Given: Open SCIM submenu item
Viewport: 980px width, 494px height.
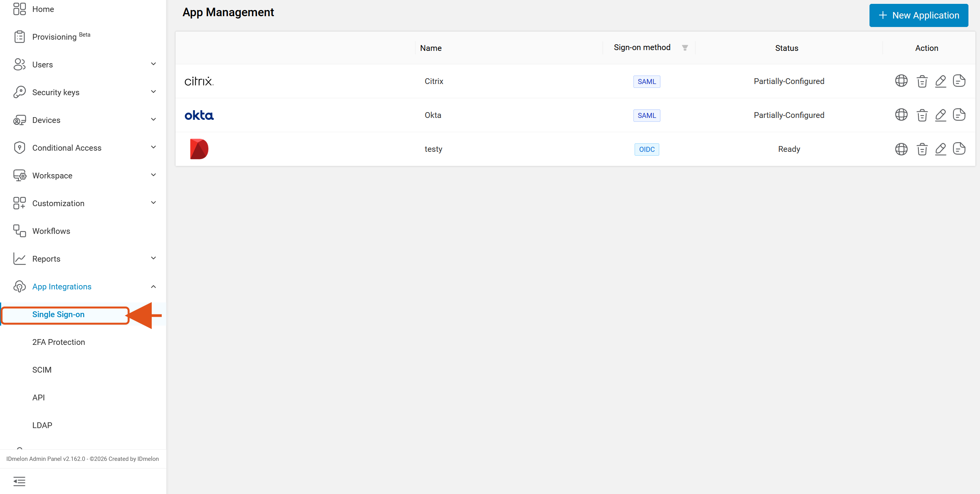Looking at the screenshot, I should 83,370.
